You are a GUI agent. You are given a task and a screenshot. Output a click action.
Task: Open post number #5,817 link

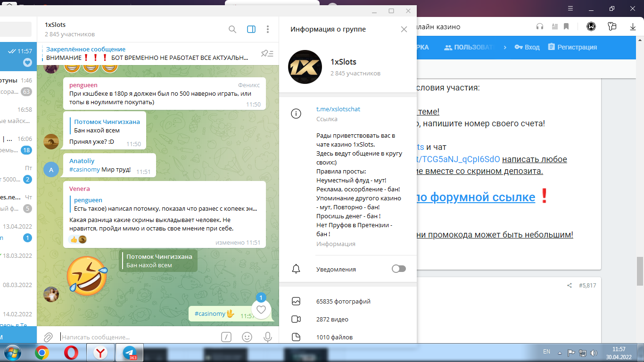(x=587, y=286)
